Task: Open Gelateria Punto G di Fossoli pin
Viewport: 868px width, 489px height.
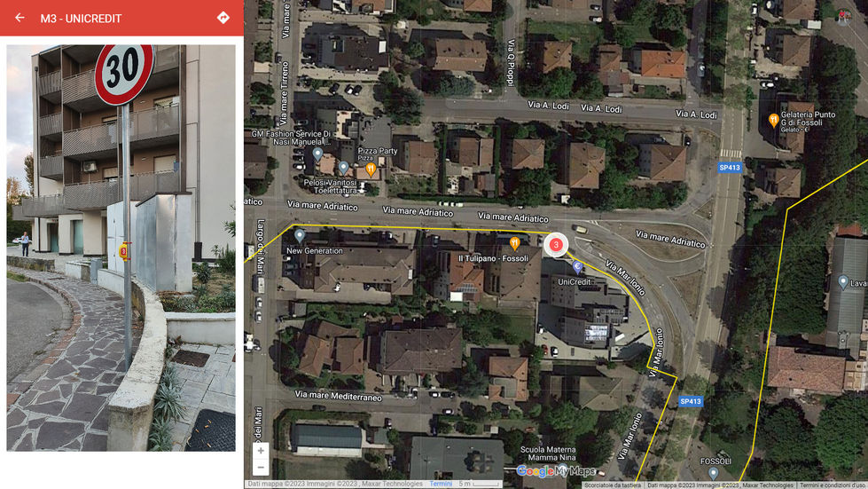Action: (773, 120)
